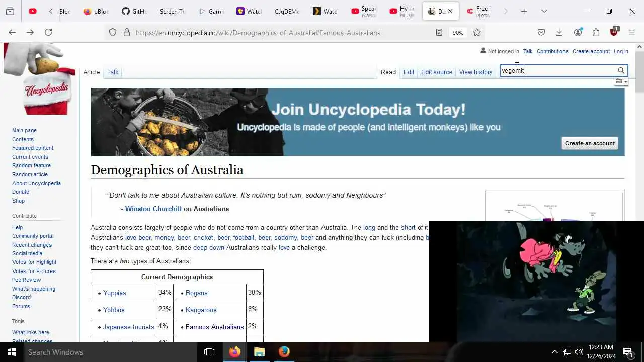This screenshot has width=644, height=362.
Task: Click the browser address bar URL
Action: (x=258, y=33)
